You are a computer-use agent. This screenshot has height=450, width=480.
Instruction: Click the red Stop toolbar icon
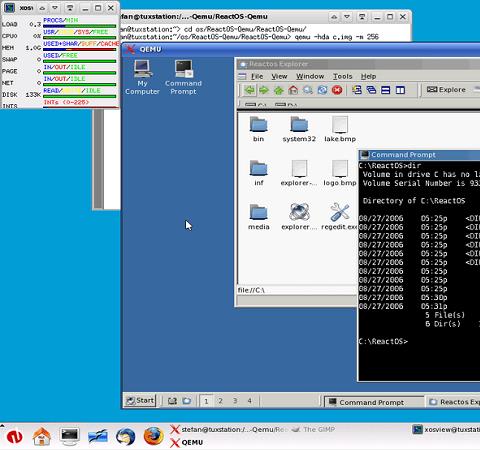(337, 90)
